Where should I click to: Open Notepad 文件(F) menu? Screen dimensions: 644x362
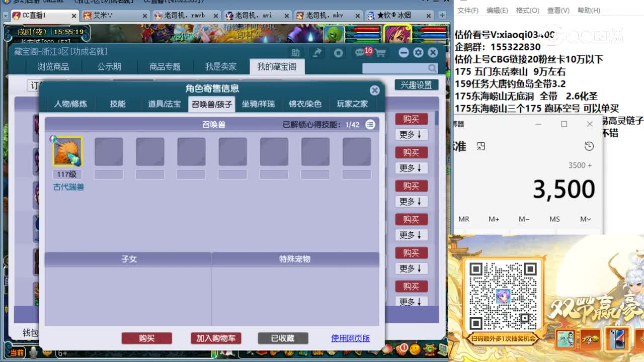pyautogui.click(x=468, y=10)
